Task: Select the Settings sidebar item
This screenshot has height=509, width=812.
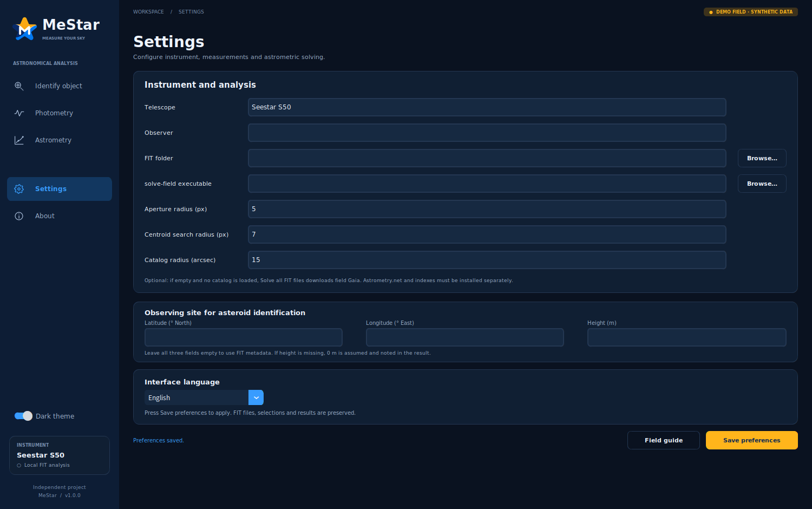Action: click(60, 189)
